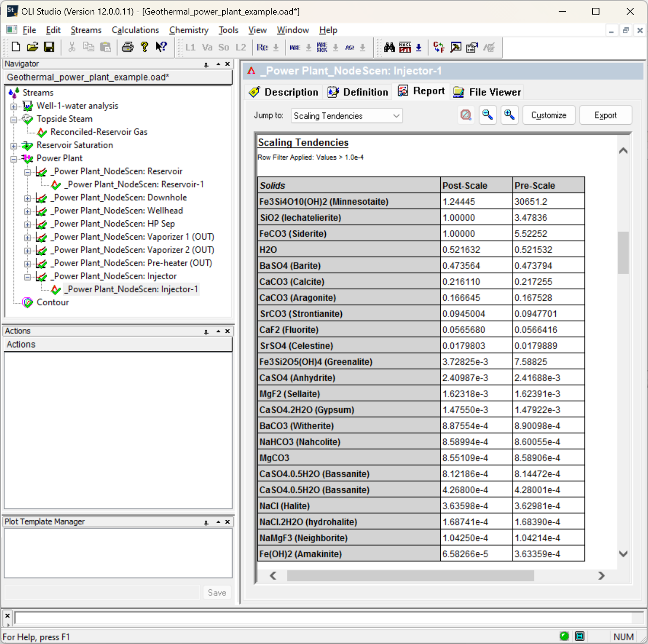Click the L1 toolbar button
This screenshot has width=648, height=644.
click(190, 47)
